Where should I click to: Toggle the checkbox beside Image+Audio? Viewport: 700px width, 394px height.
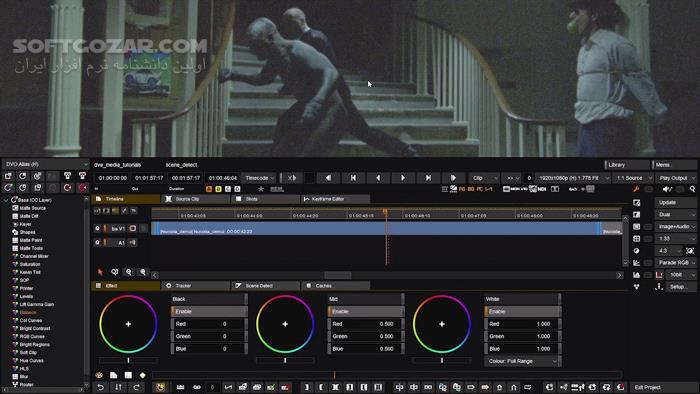click(648, 227)
